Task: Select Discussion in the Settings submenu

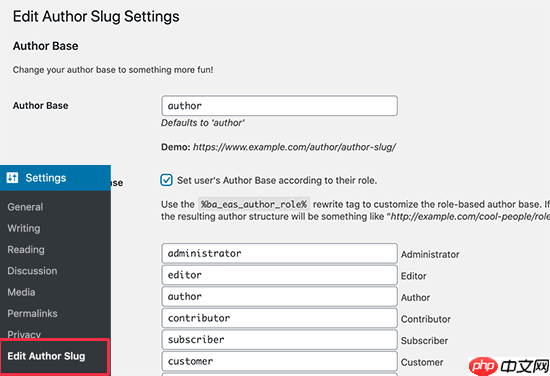Action: 32,271
